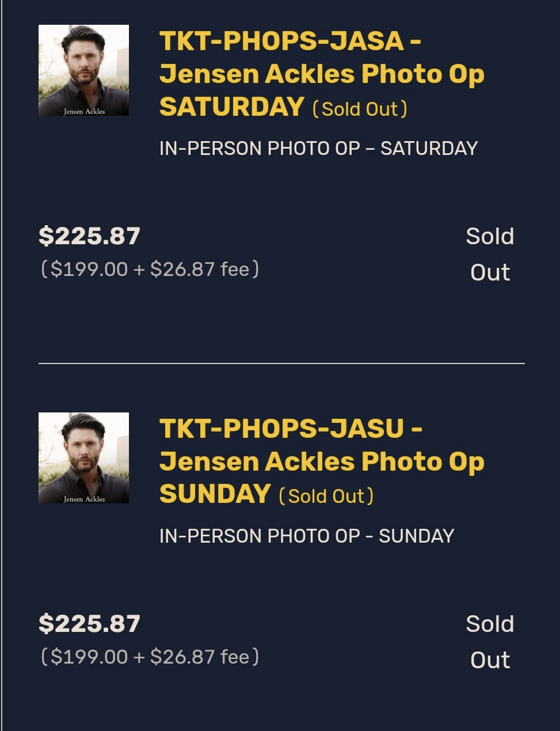Click the yellow (Sold Out) tag after SUNDAY
The image size is (560, 731).
pyautogui.click(x=326, y=496)
